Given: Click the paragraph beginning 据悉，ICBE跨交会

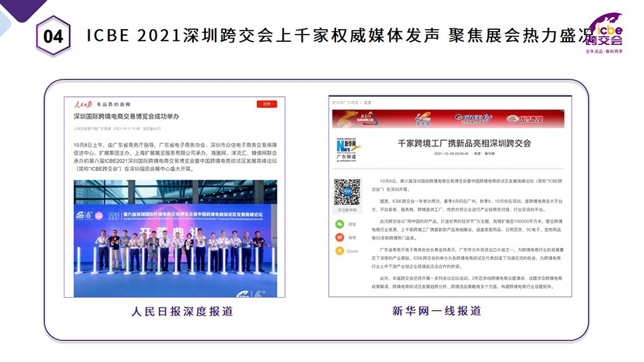Looking at the screenshot, I should pos(467,206).
